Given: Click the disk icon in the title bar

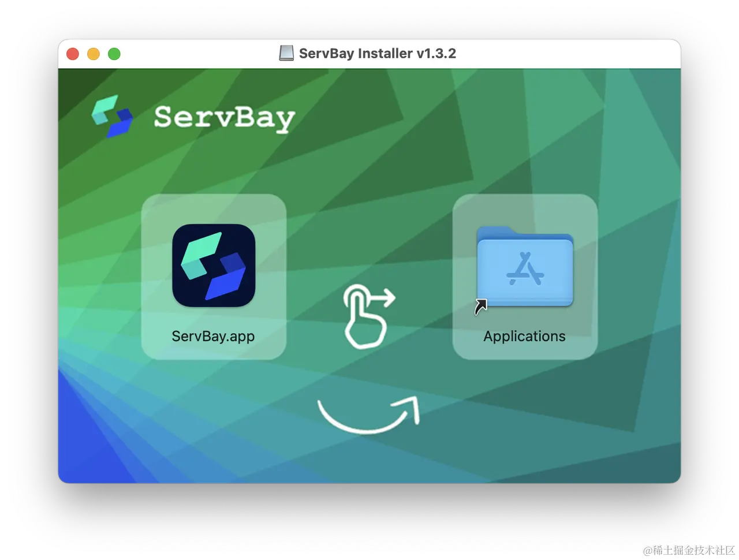Looking at the screenshot, I should (x=286, y=53).
